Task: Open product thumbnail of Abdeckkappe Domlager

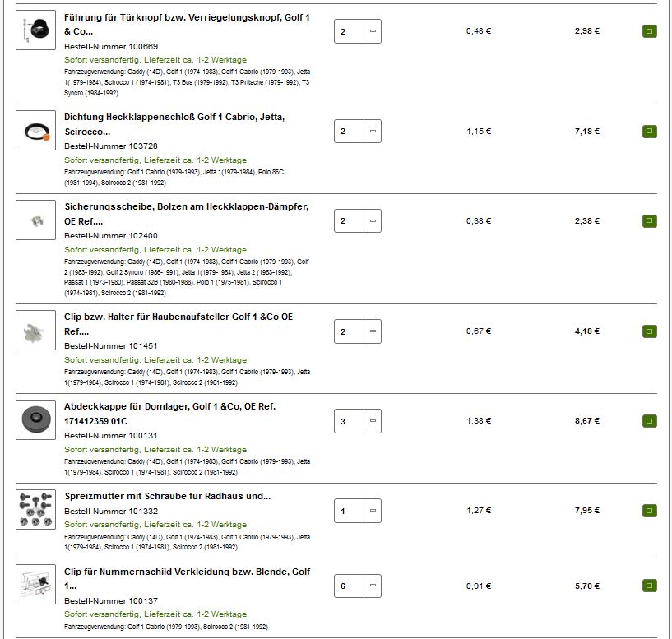Action: (36, 419)
